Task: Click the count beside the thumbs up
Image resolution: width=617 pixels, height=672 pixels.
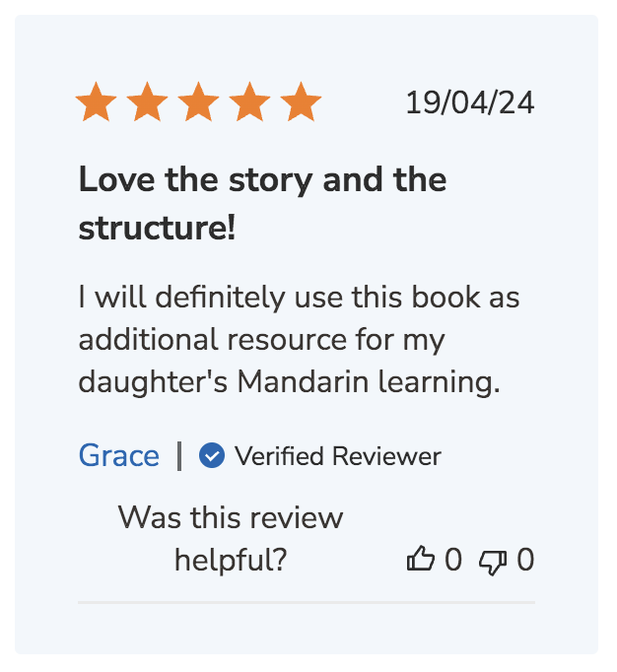Action: pos(452,561)
